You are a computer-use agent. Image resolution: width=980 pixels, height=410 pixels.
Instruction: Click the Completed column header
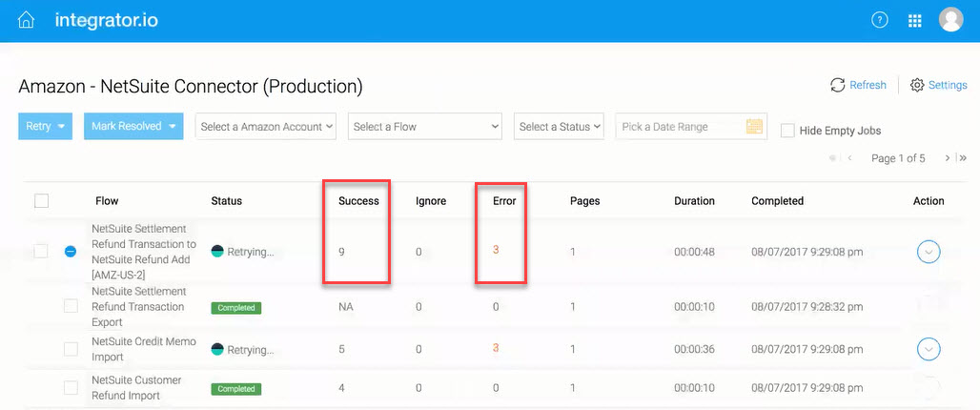click(x=778, y=201)
